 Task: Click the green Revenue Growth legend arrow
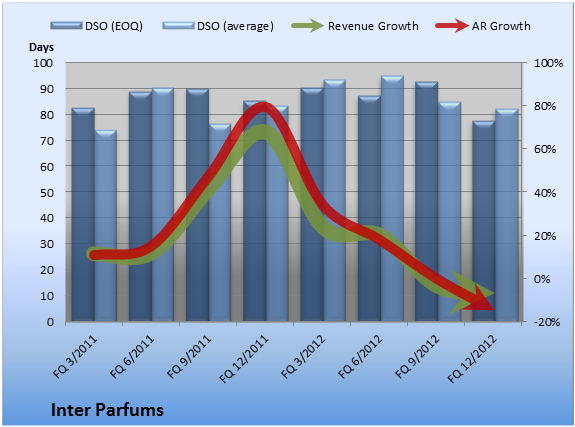click(307, 26)
